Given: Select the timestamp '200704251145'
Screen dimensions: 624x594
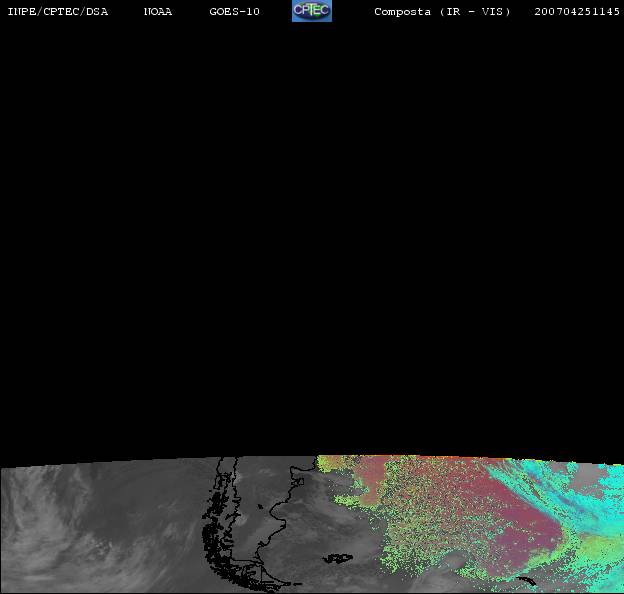Looking at the screenshot, I should 577,12.
